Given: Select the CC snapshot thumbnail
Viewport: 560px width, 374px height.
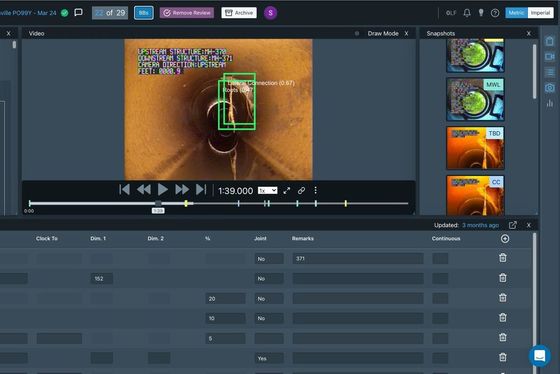Looking at the screenshot, I should (x=475, y=195).
